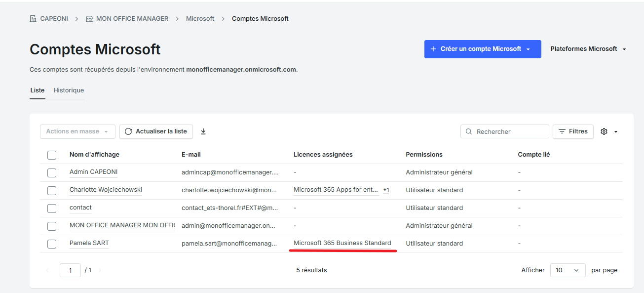Click the pamela.sart@monofficemanag… email cell
The image size is (644, 293).
(x=229, y=244)
